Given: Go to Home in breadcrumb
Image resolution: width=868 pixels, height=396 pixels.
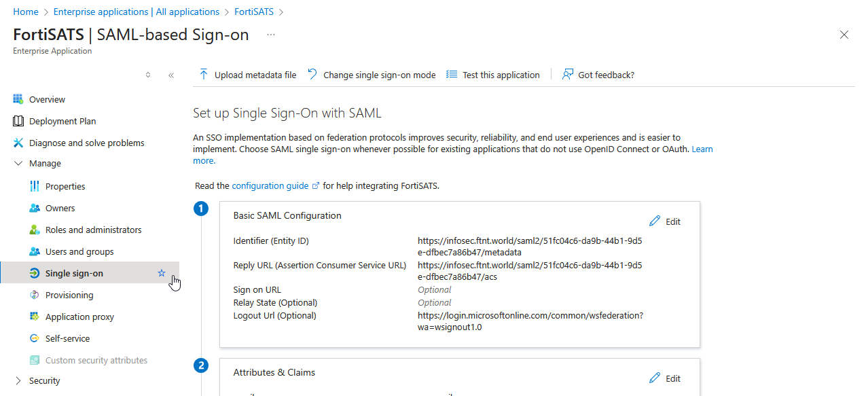Looking at the screenshot, I should pyautogui.click(x=26, y=12).
